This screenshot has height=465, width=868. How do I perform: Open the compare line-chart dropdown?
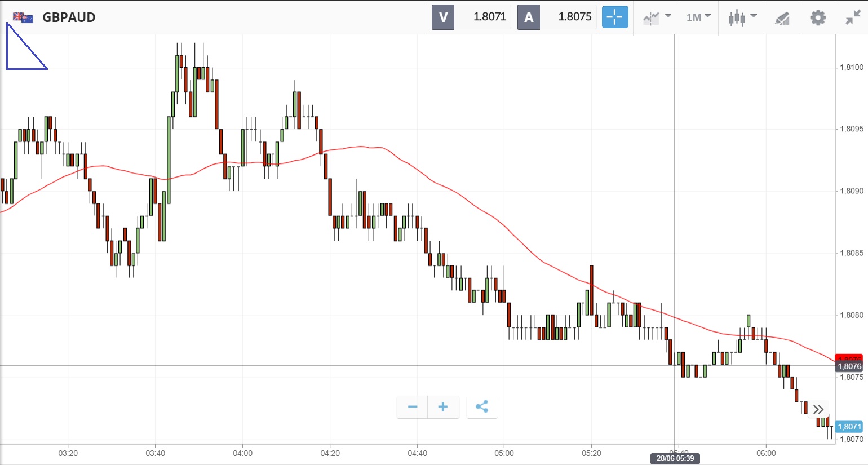point(657,17)
